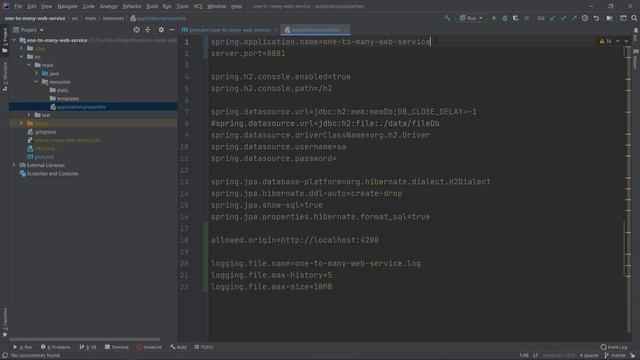Viewport: 640px width, 360px height.
Task: Open the TODO tool window button
Action: coord(204,347)
